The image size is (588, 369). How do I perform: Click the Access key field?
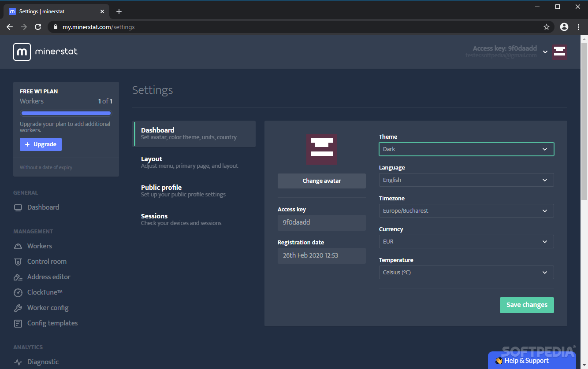click(x=322, y=223)
